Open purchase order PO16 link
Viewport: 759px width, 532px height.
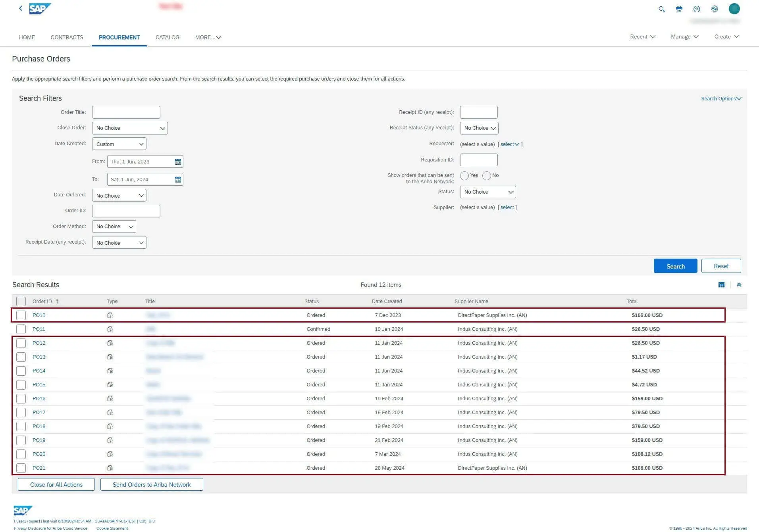39,399
